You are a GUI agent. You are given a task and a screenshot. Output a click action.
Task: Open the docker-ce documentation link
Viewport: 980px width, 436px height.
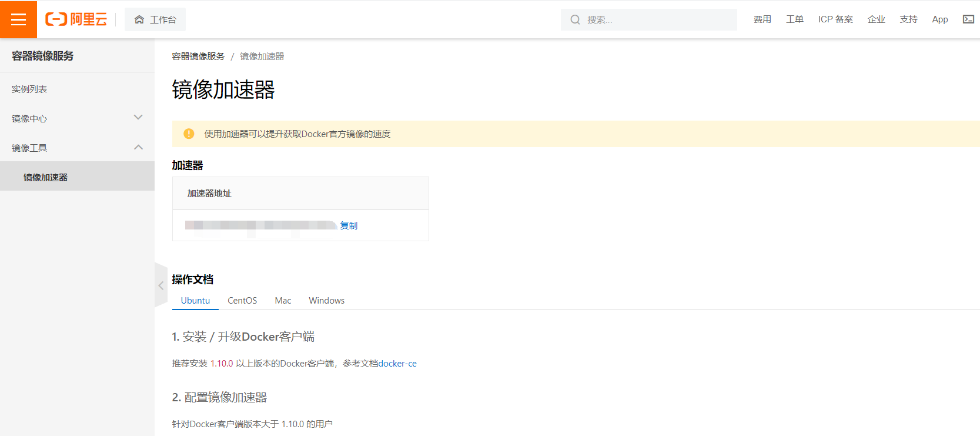pyautogui.click(x=397, y=364)
